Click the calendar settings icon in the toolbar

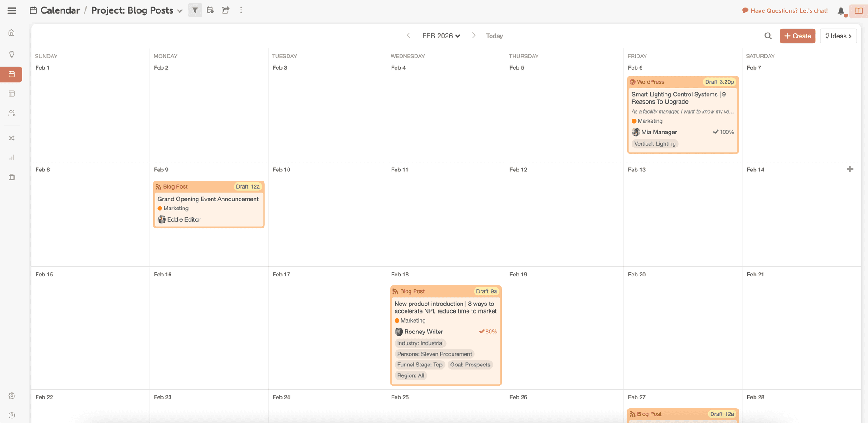pyautogui.click(x=210, y=10)
